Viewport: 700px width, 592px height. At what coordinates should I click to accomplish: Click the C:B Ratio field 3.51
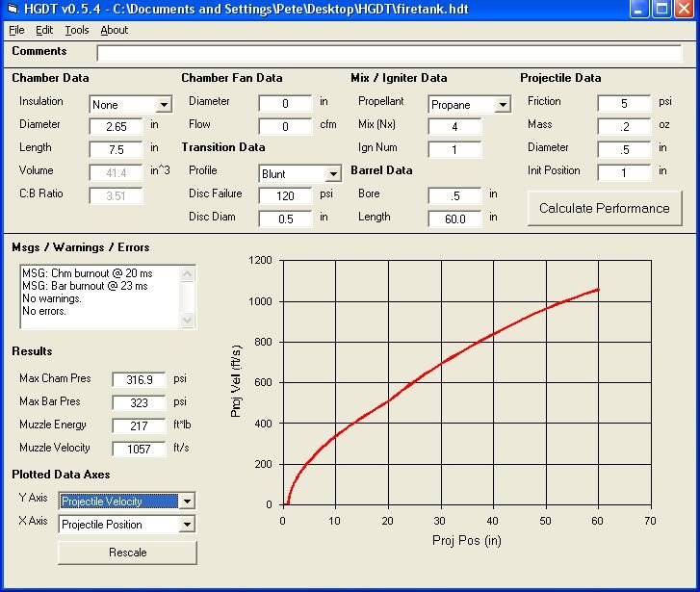pos(117,196)
